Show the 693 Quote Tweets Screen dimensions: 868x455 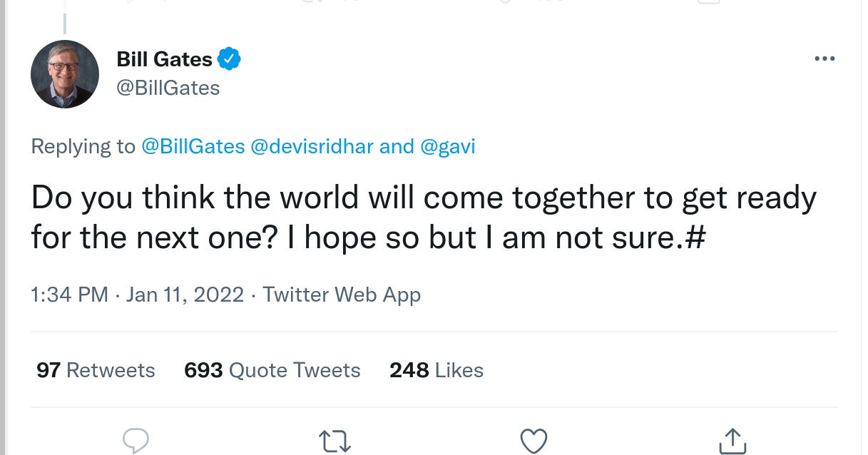pos(272,370)
